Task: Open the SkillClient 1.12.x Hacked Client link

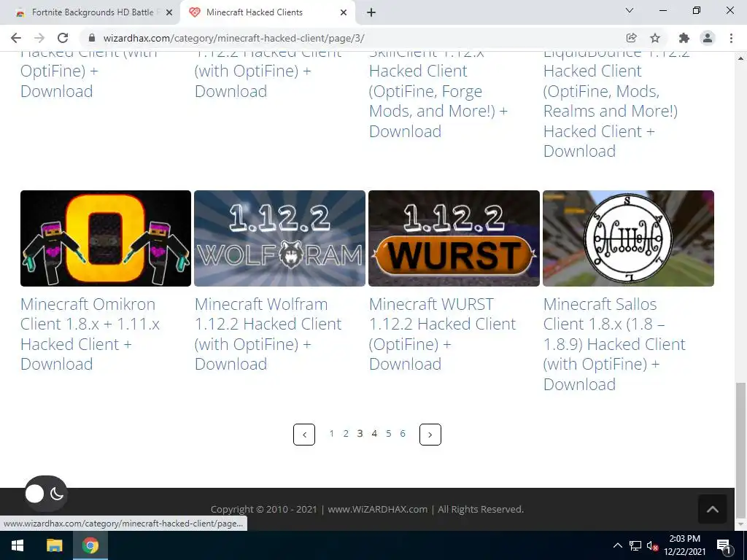Action: click(x=438, y=96)
